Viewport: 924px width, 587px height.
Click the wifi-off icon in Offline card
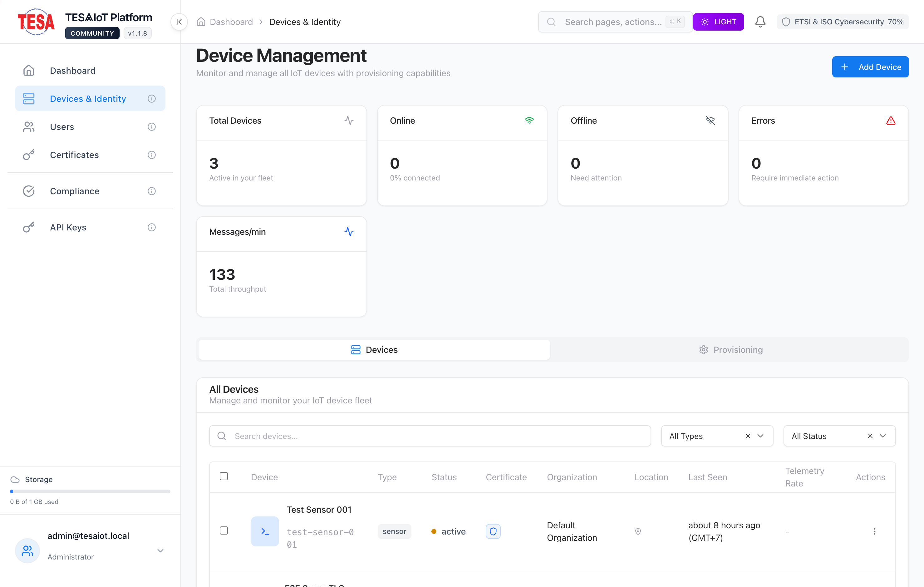coord(710,121)
